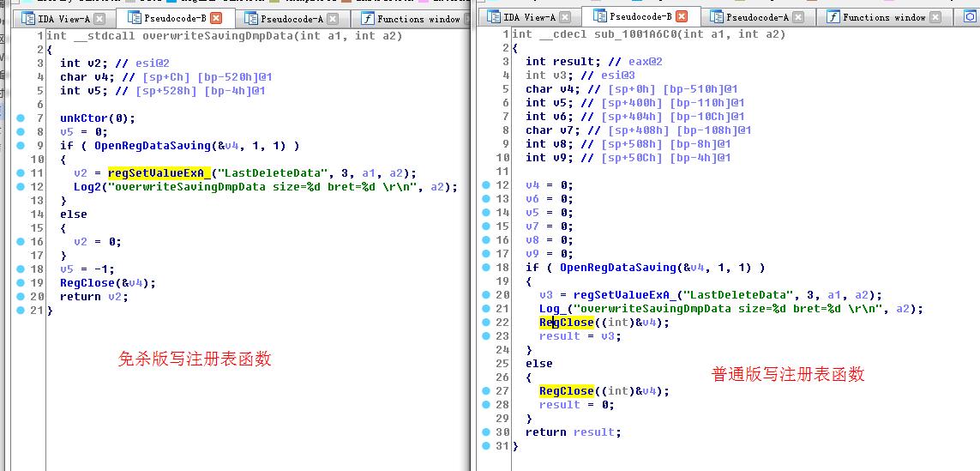Click Log_ call in right window
Image resolution: width=980 pixels, height=471 pixels.
pos(552,309)
